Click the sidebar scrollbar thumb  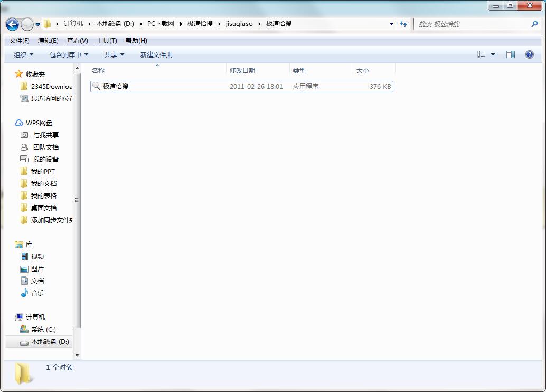(77, 200)
